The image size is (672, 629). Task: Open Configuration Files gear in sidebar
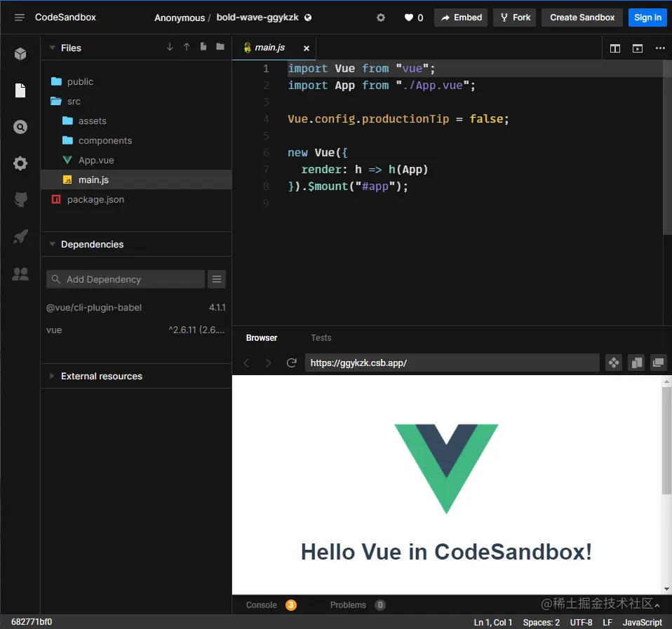20,163
